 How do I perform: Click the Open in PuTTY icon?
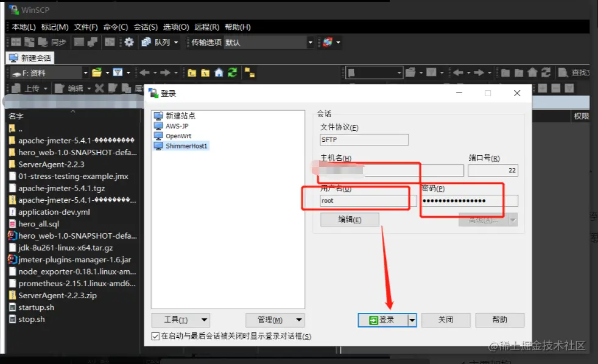point(93,42)
